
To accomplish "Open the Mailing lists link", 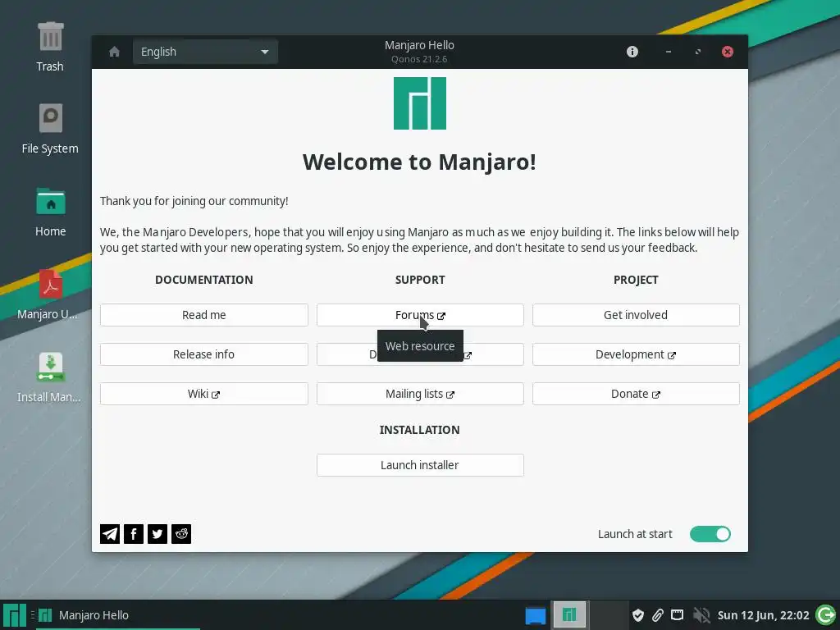I will (x=420, y=394).
